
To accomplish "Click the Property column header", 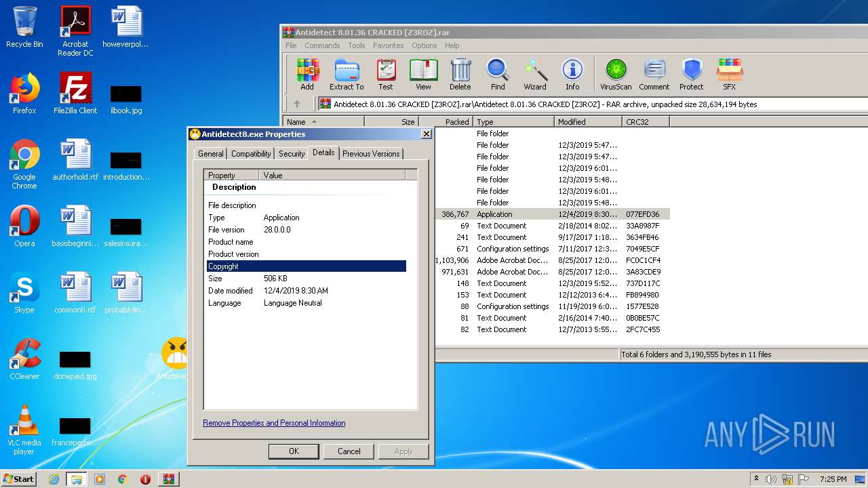I will pyautogui.click(x=232, y=176).
